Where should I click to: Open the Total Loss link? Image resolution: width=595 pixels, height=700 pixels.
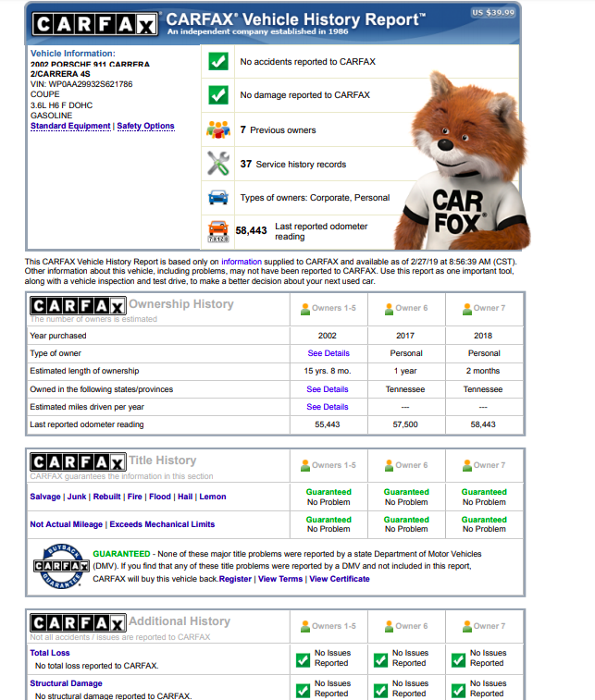click(x=50, y=653)
